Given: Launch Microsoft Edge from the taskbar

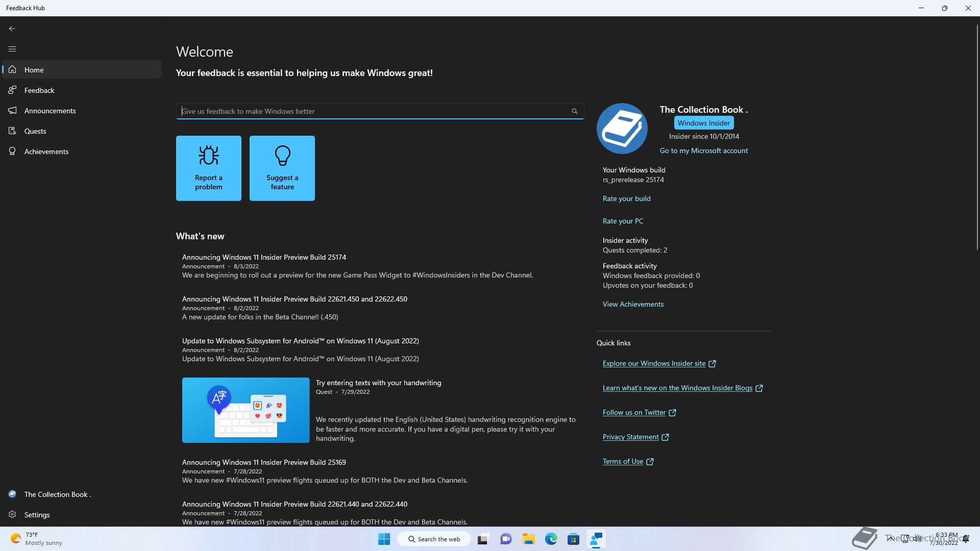Looking at the screenshot, I should tap(551, 539).
